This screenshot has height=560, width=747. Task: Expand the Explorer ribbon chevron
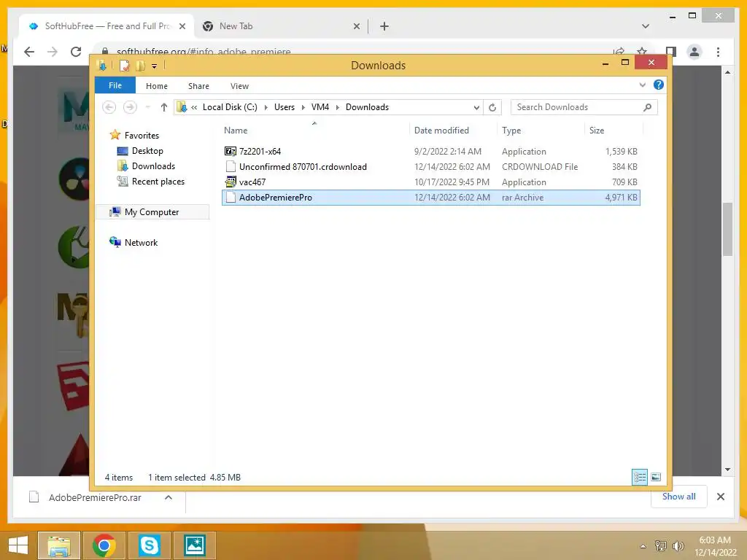click(x=642, y=85)
